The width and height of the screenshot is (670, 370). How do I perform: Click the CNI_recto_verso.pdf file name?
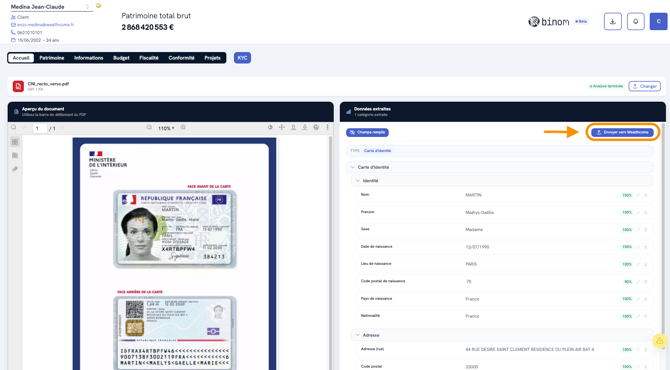coord(48,84)
